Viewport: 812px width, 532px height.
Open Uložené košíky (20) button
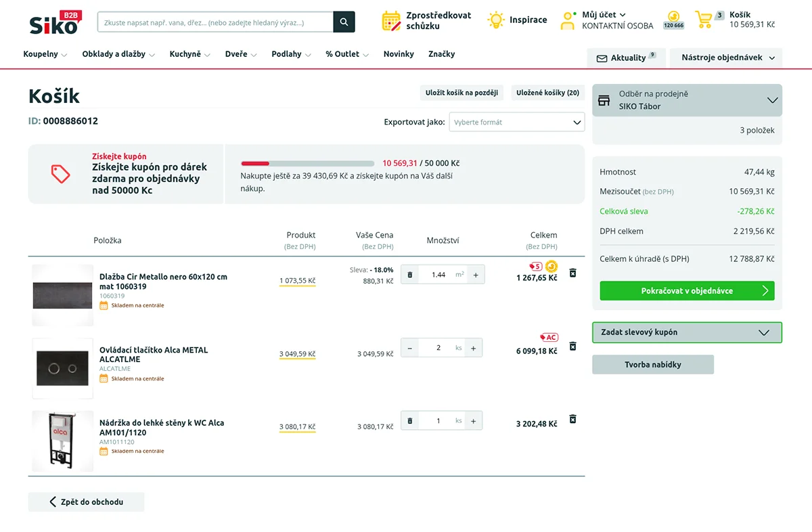[x=548, y=93]
